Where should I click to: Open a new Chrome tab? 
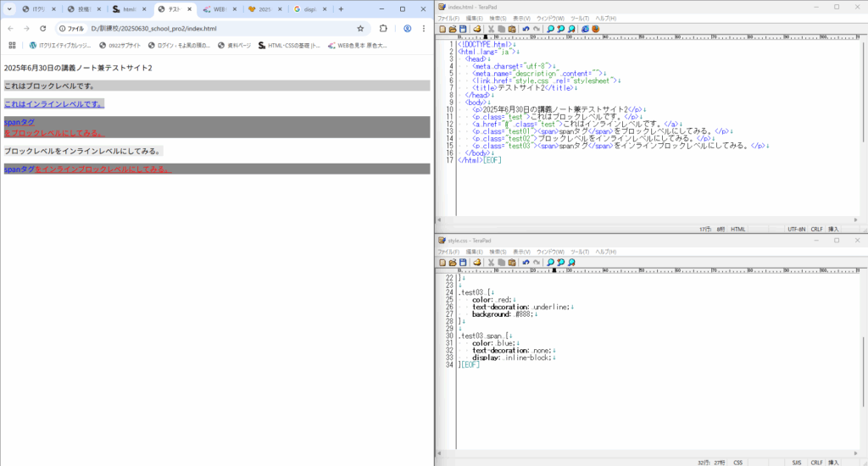click(x=341, y=9)
